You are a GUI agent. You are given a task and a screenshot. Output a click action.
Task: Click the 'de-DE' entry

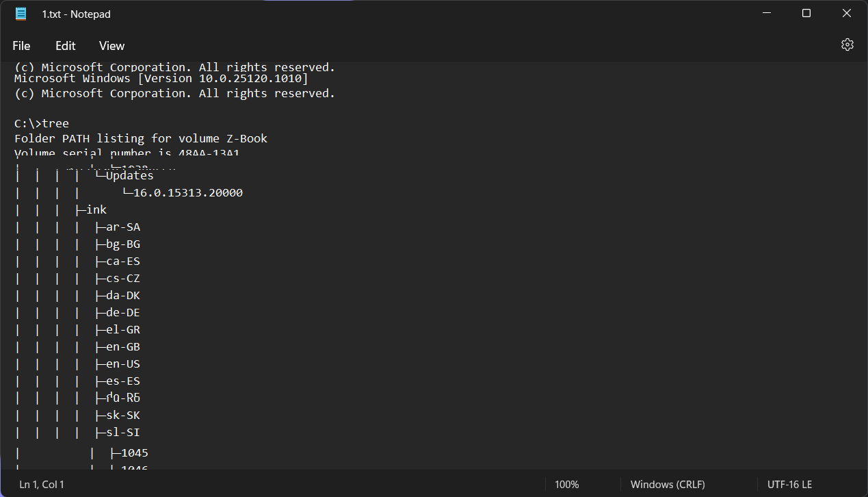click(x=123, y=313)
